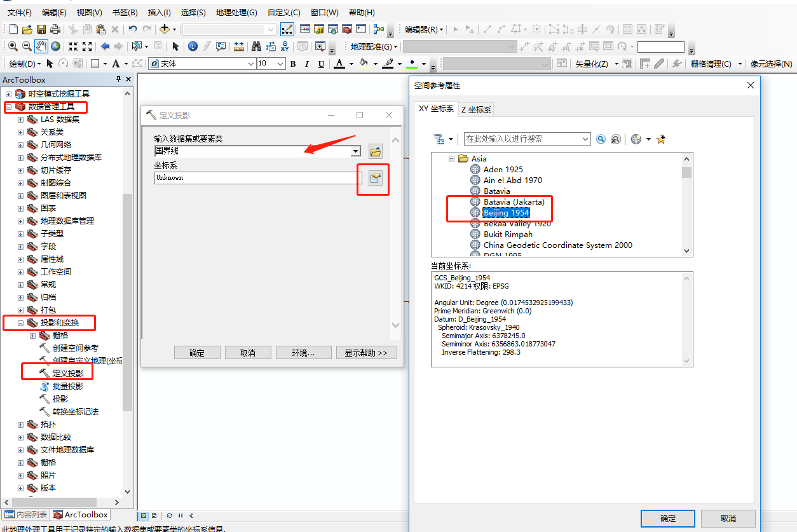Image resolution: width=797 pixels, height=532 pixels.
Task: Collapse the Asia folder in coordinate system tree
Action: [451, 159]
